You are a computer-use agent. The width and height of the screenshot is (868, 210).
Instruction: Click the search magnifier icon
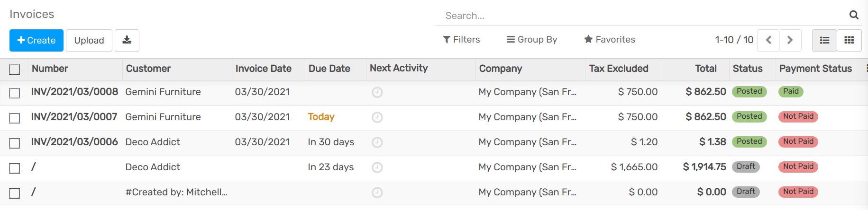(x=854, y=15)
